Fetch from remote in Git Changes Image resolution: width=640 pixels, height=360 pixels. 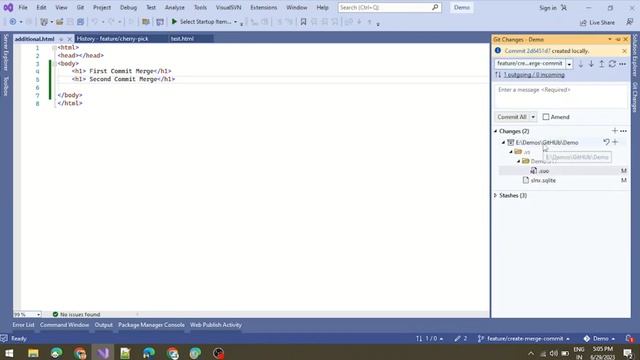[580, 64]
